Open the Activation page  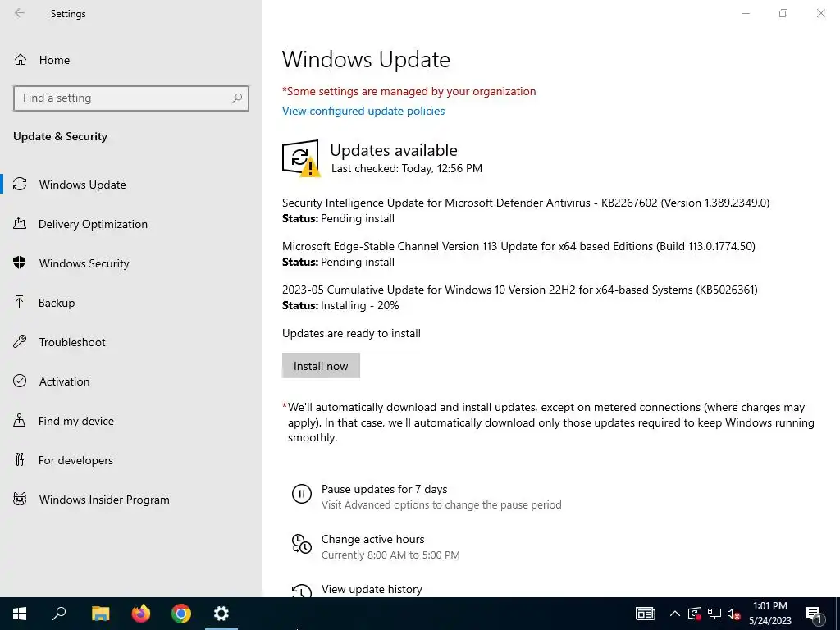(x=64, y=381)
